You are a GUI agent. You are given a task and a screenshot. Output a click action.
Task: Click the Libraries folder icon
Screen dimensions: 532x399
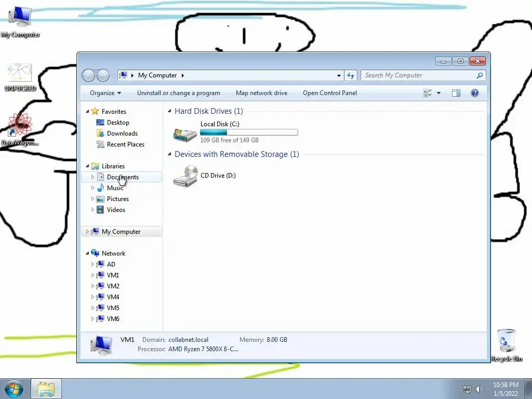coord(96,166)
